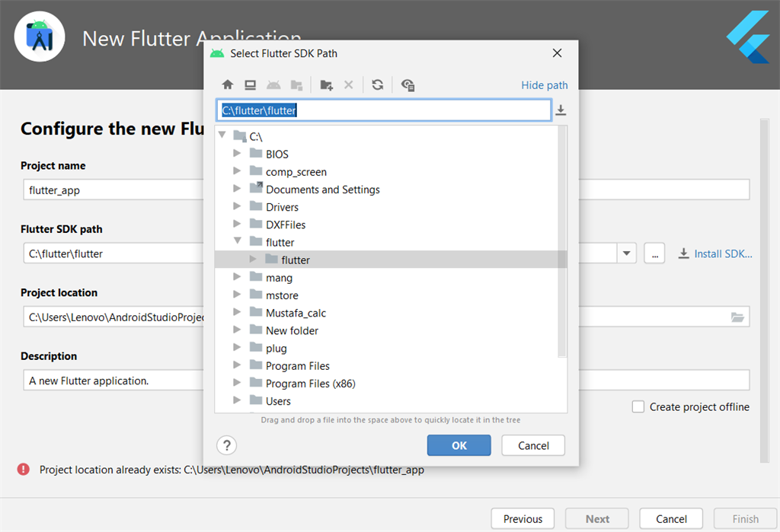Click the Android Studio logo
The width and height of the screenshot is (780, 532).
coord(40,37)
